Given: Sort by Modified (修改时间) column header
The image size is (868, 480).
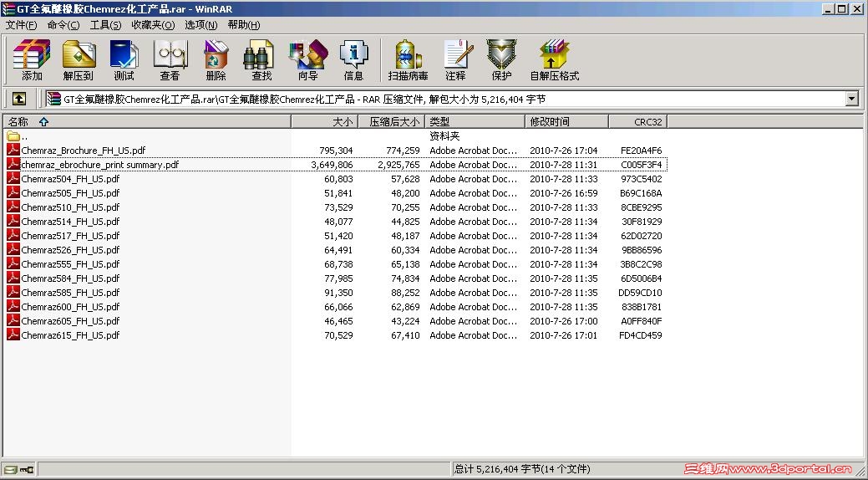Looking at the screenshot, I should coord(567,121).
